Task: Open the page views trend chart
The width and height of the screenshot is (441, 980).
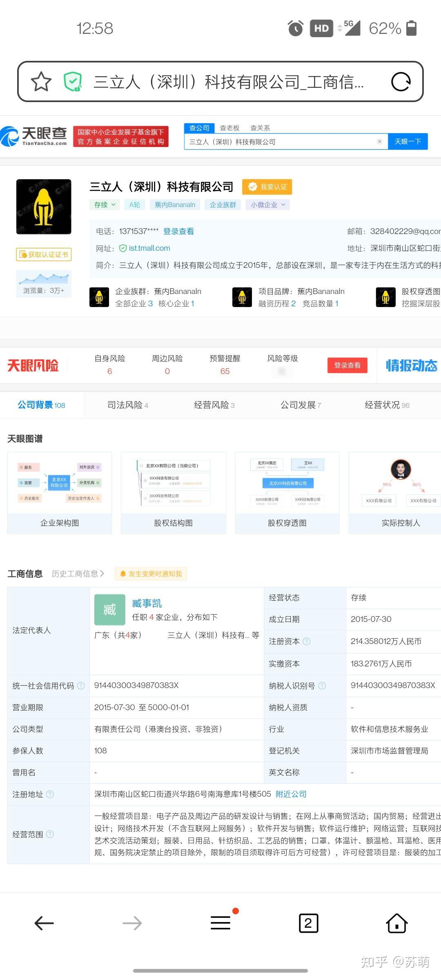Action: point(44,283)
